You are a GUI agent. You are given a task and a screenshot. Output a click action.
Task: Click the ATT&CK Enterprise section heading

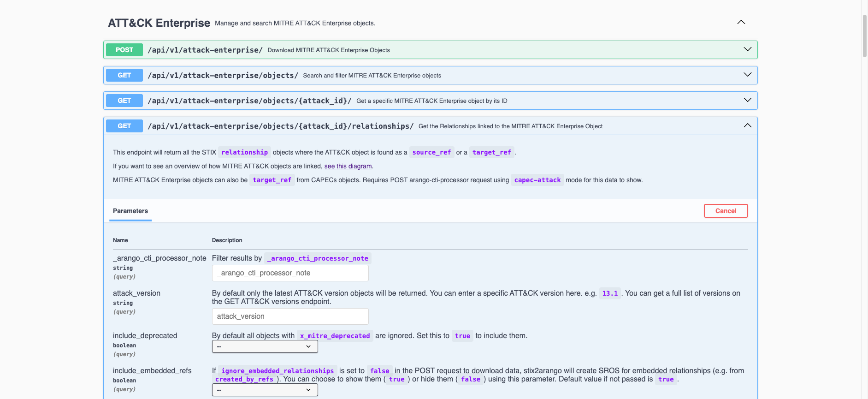[159, 23]
